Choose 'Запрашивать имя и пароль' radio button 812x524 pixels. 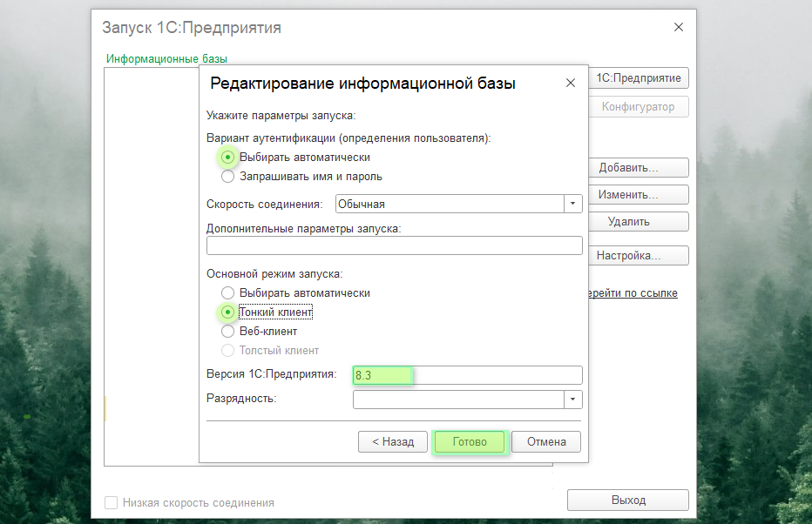227,177
